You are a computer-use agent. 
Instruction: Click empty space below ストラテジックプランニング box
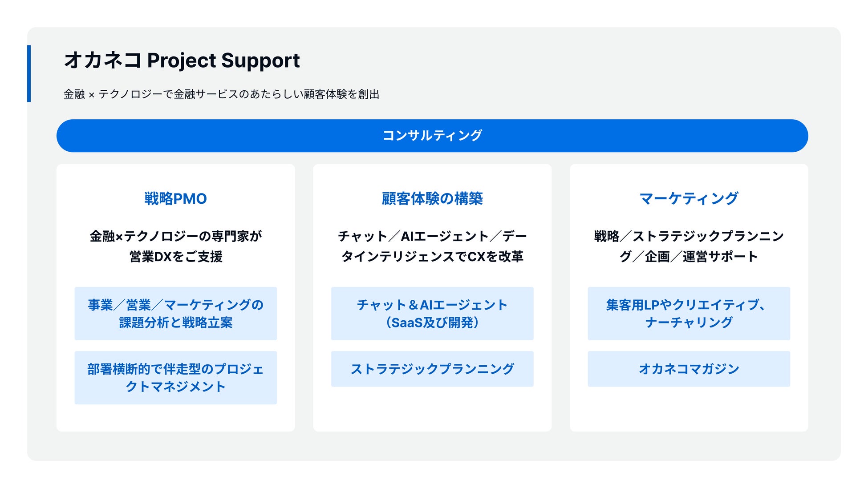pyautogui.click(x=432, y=409)
